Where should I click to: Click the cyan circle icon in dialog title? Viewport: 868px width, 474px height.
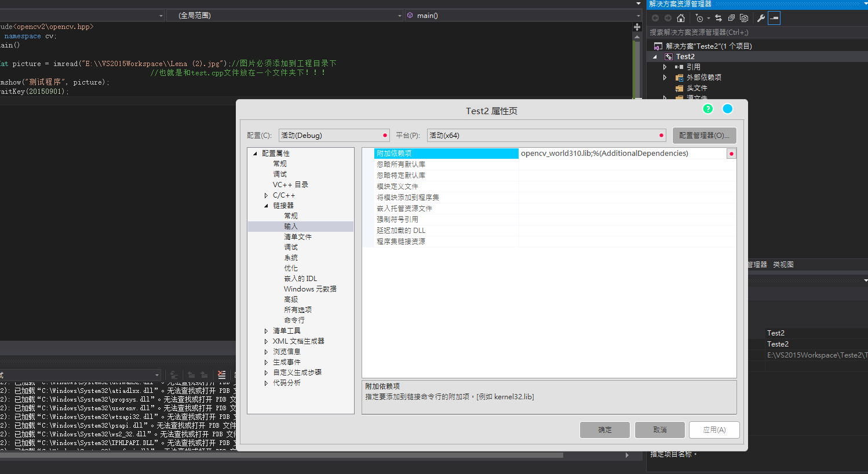click(728, 109)
